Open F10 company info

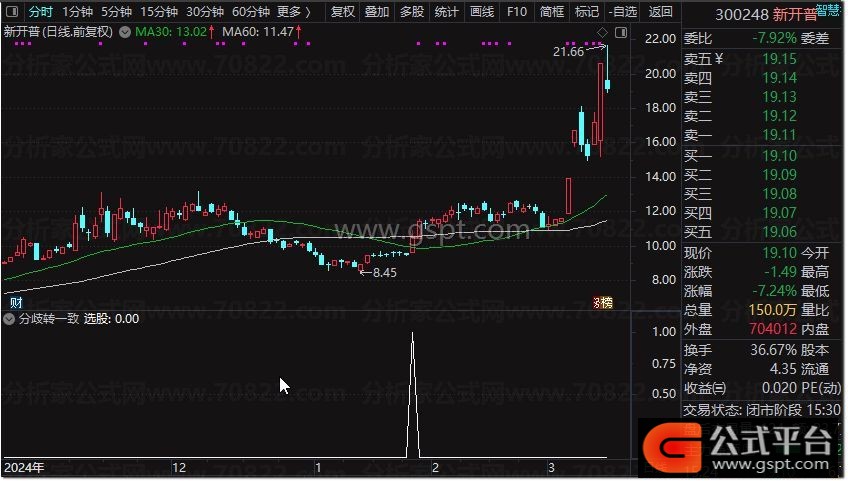pyautogui.click(x=516, y=11)
